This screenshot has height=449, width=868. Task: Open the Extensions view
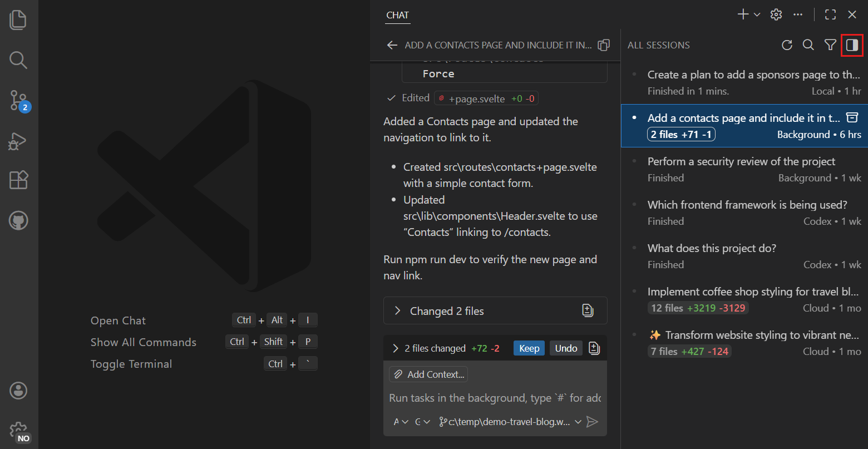tap(18, 180)
